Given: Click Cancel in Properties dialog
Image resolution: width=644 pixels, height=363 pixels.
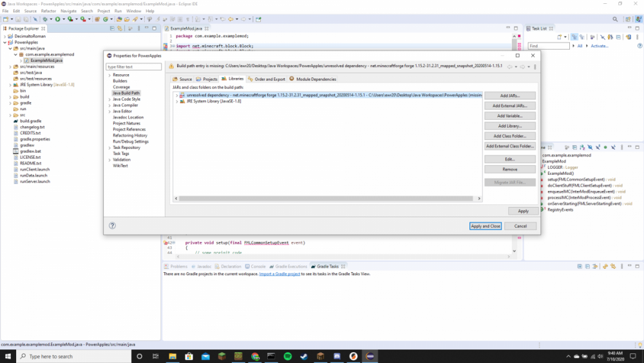Looking at the screenshot, I should click(520, 226).
